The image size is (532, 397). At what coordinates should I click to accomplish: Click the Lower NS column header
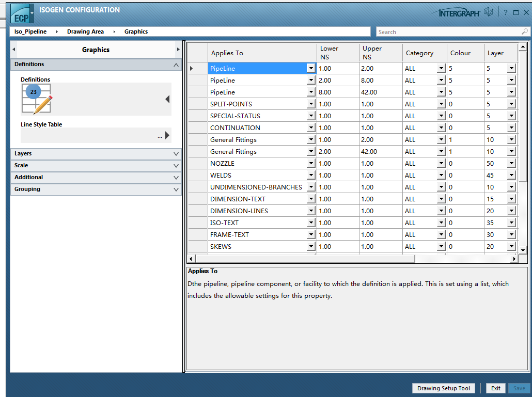[x=338, y=53]
